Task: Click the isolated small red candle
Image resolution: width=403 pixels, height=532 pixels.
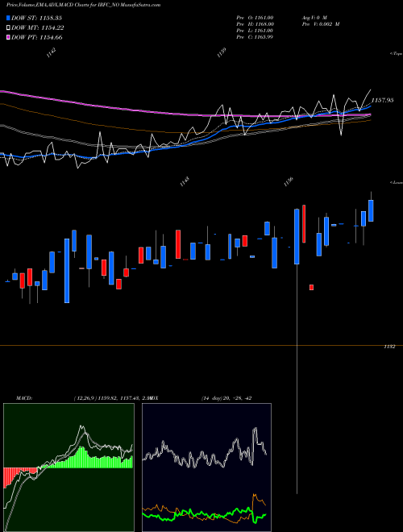Action: click(311, 288)
